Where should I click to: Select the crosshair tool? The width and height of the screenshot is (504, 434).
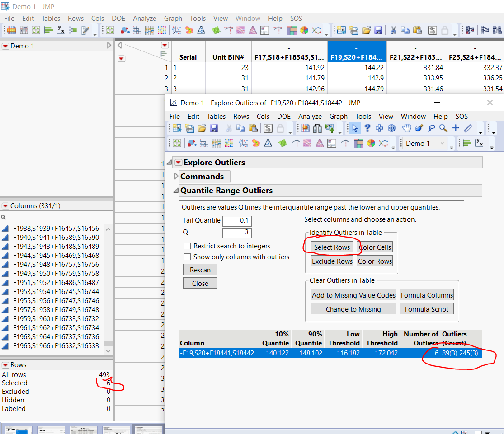[x=456, y=128]
